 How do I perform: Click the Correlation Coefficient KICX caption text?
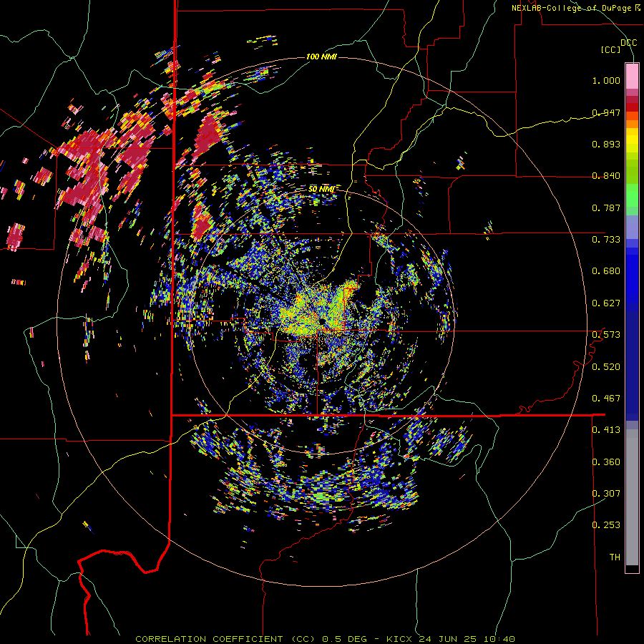tap(325, 639)
